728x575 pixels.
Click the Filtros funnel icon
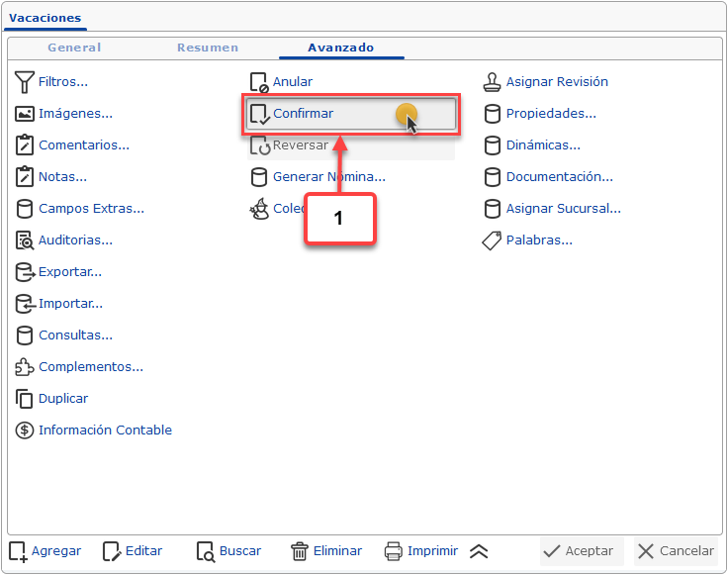coord(24,82)
